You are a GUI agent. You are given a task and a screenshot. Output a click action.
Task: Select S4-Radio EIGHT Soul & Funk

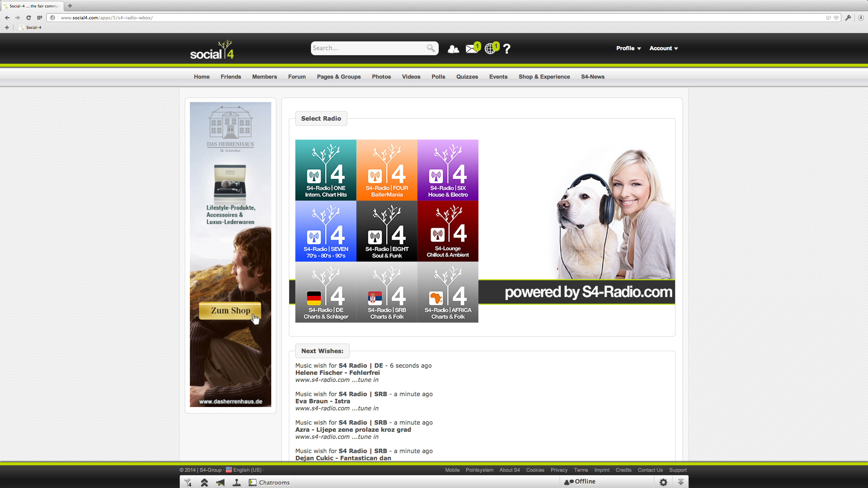(387, 231)
